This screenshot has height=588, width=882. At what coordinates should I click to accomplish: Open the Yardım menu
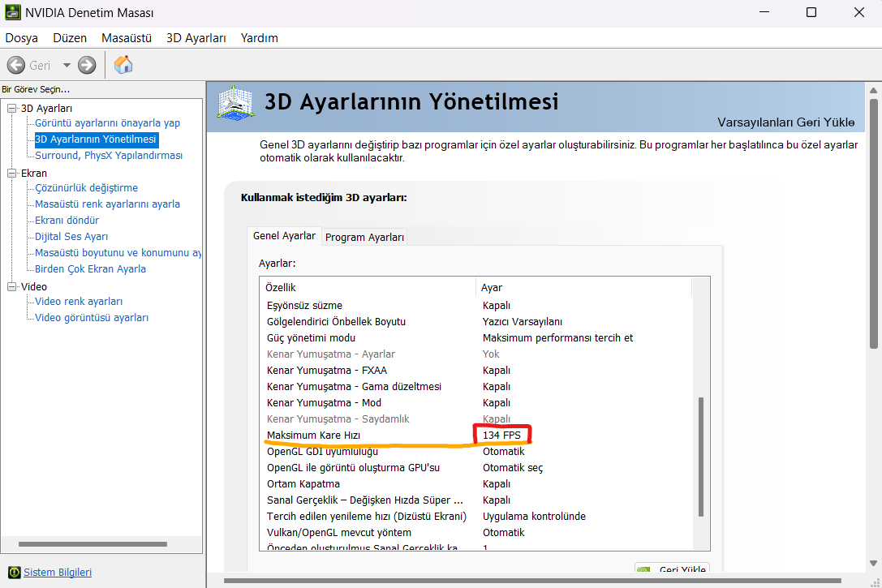(x=260, y=37)
